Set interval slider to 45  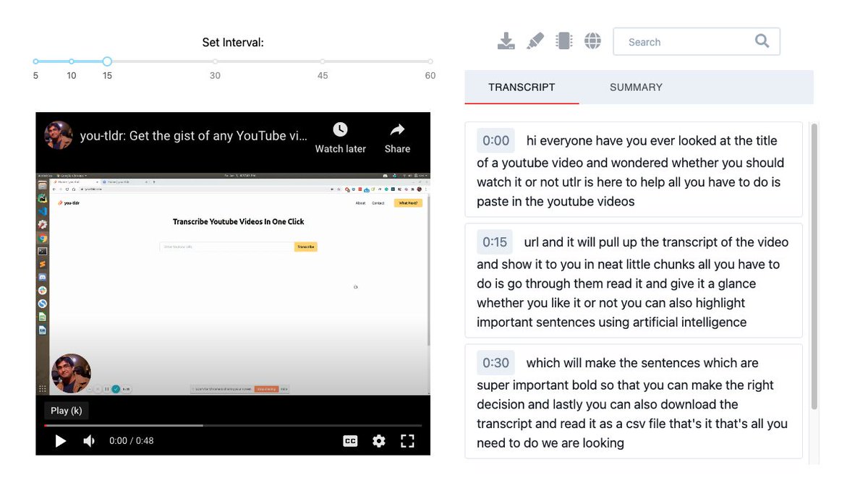point(323,61)
